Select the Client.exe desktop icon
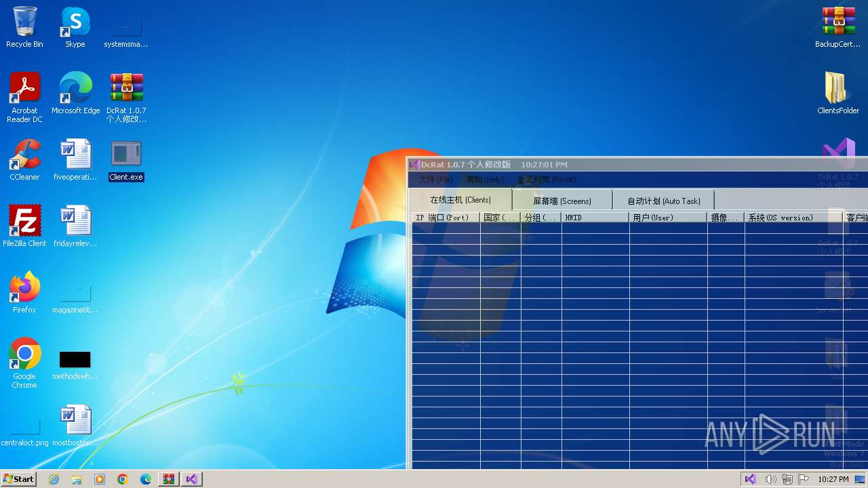The image size is (868, 488). [126, 161]
